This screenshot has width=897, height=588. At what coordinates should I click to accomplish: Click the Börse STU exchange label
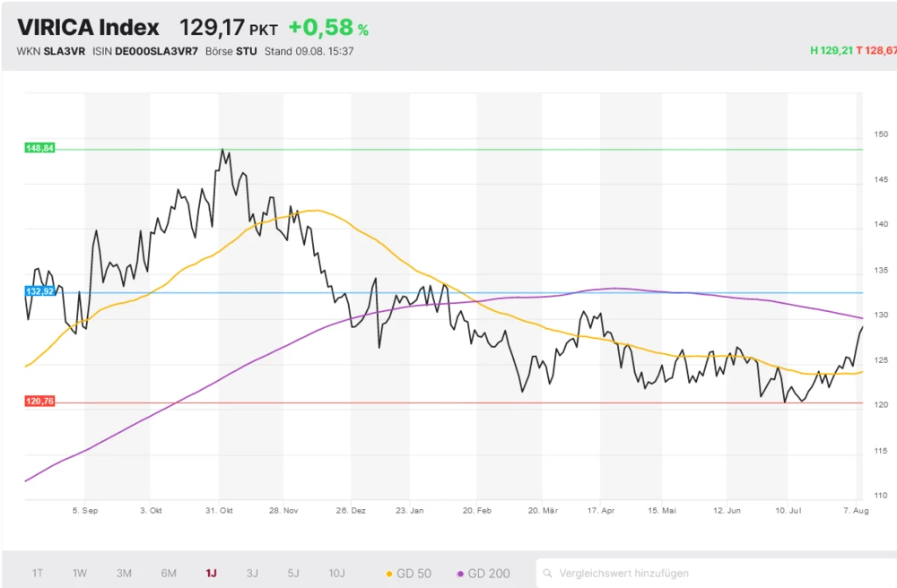[x=231, y=51]
